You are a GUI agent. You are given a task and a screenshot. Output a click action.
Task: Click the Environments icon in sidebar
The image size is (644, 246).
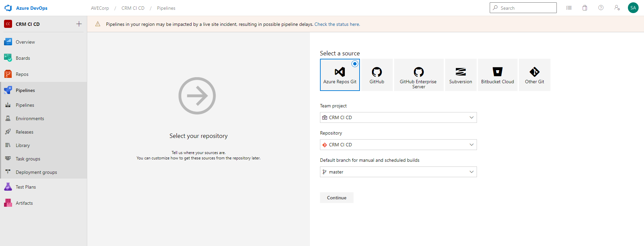(x=8, y=118)
